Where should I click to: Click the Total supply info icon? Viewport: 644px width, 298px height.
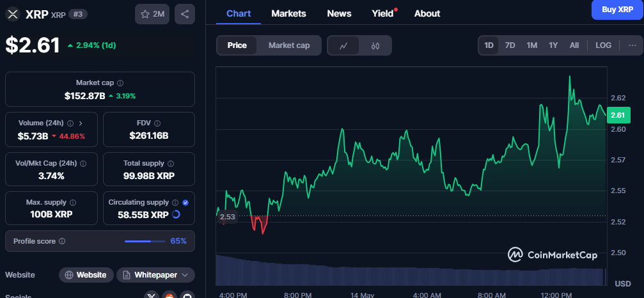pos(171,163)
